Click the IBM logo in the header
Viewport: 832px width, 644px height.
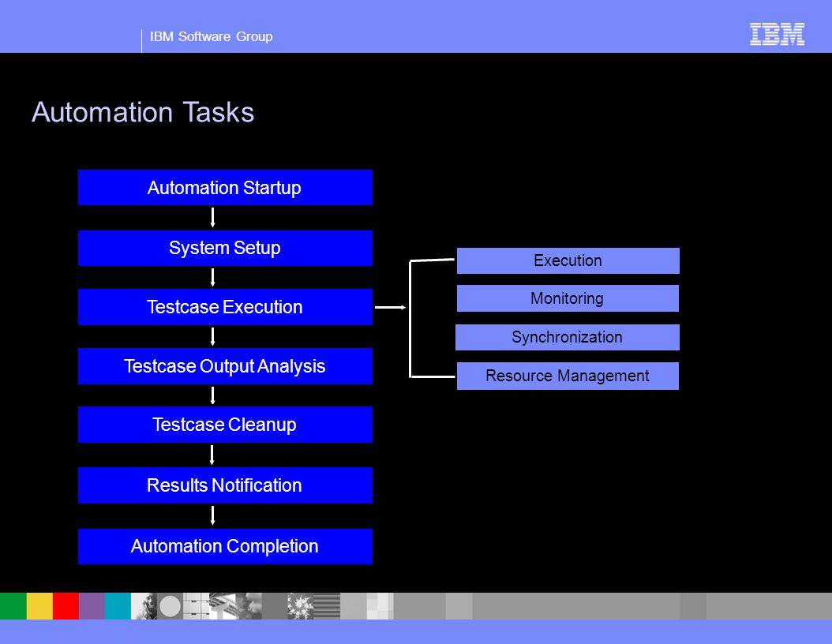pos(777,34)
